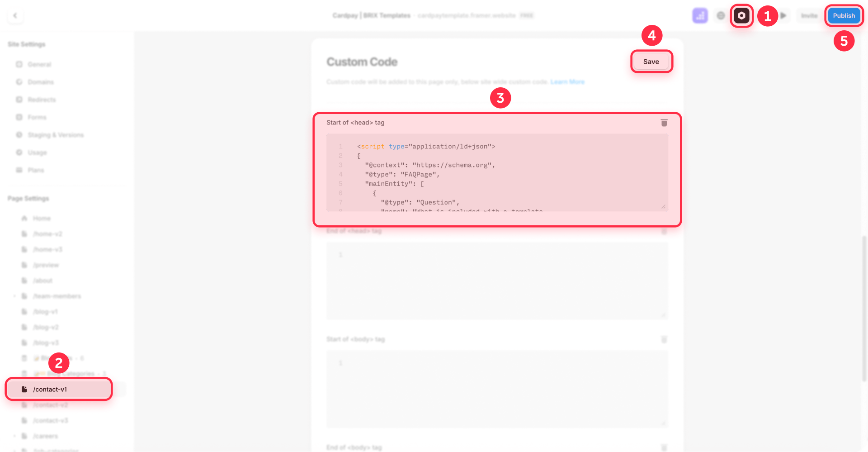Screen dimensions: 868x452
Task: Delete the Start of body tag code
Action: (x=664, y=339)
